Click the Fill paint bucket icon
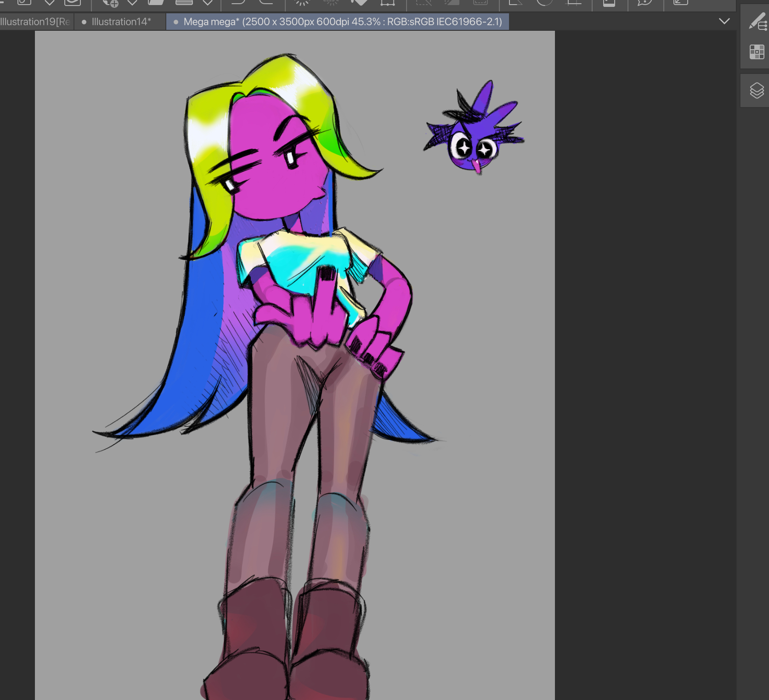Screen dimensions: 769x700 (359, 2)
